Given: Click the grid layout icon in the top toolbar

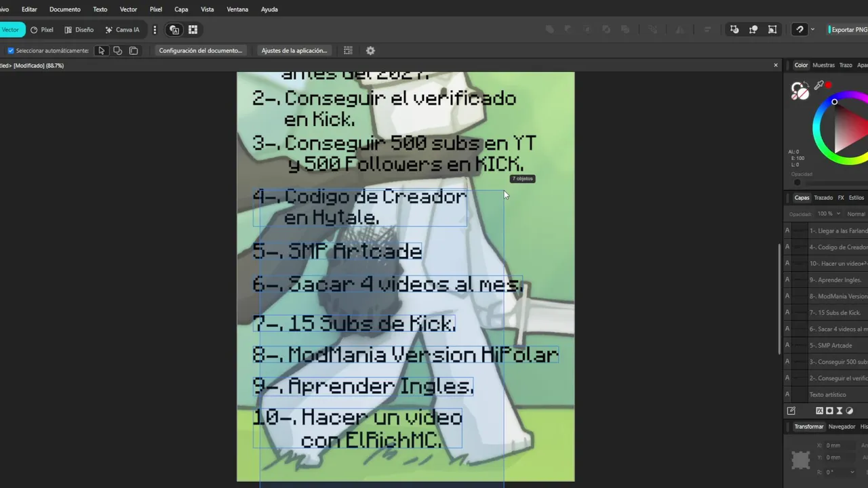Looking at the screenshot, I should pos(193,30).
